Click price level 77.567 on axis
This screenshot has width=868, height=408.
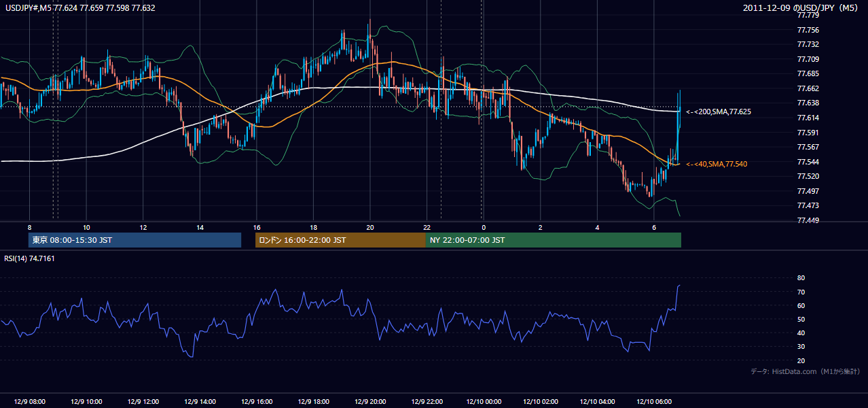click(x=807, y=147)
